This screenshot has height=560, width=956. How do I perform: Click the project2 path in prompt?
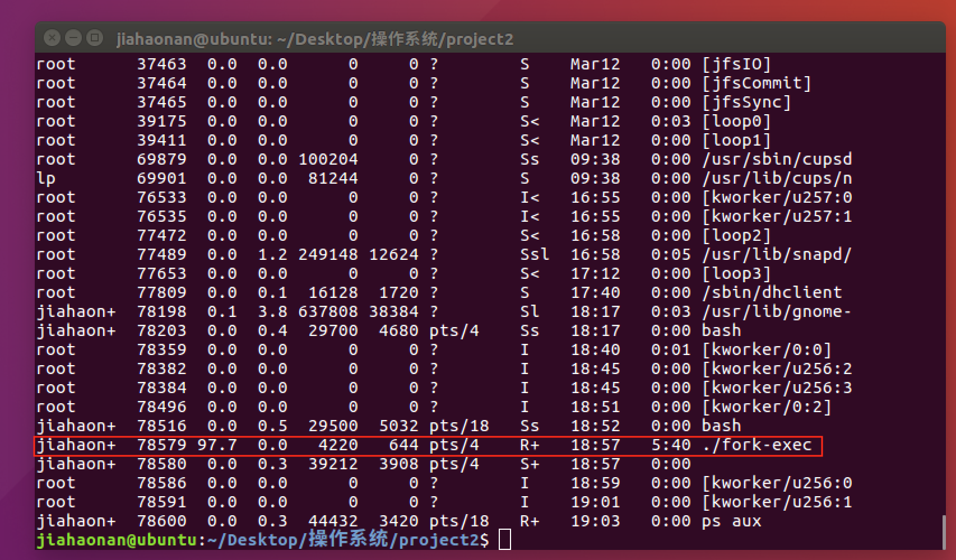tap(439, 540)
